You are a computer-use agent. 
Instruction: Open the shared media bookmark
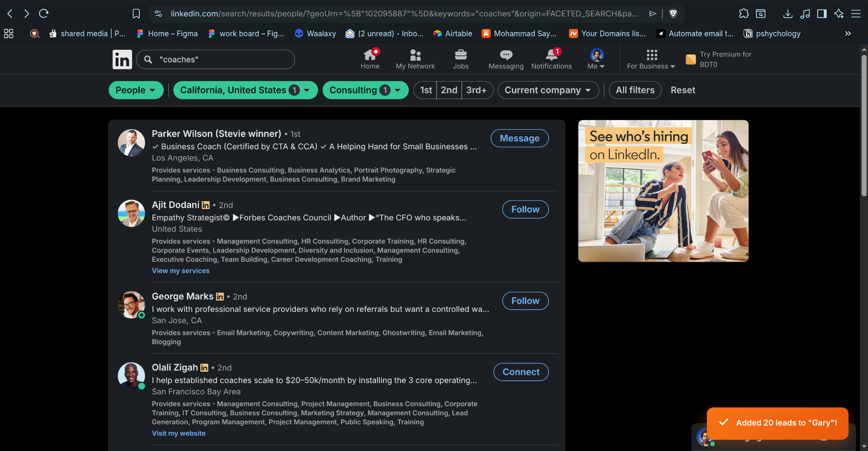tap(87, 34)
